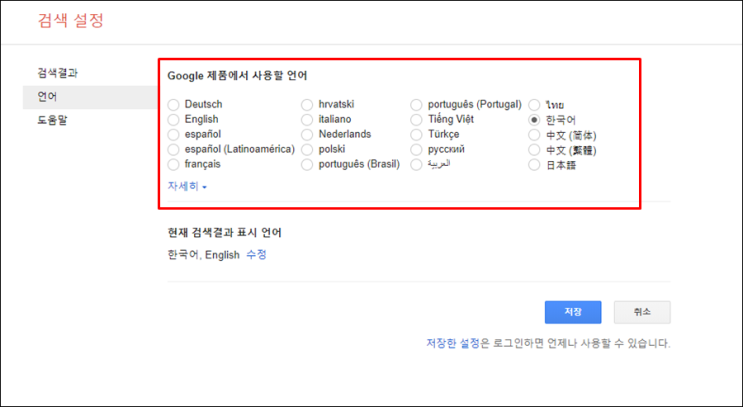The height and width of the screenshot is (407, 743).
Task: Pick русский language radio button
Action: [x=416, y=150]
